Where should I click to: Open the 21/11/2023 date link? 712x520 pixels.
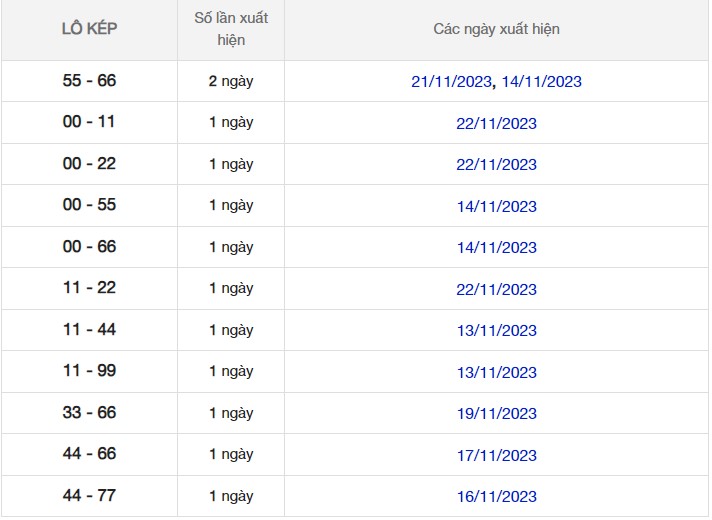tap(452, 82)
